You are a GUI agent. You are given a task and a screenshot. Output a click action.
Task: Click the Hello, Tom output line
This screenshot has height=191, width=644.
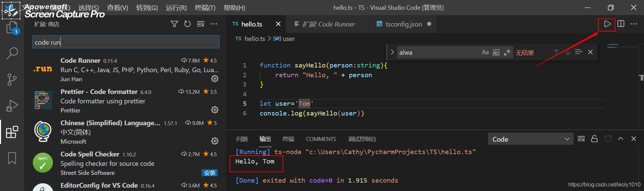(x=255, y=161)
